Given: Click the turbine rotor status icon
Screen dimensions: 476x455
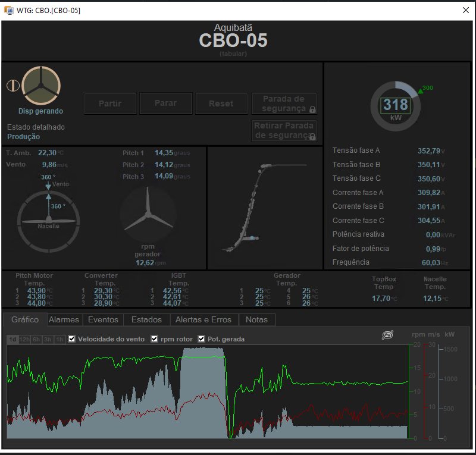Looking at the screenshot, I should tap(40, 85).
